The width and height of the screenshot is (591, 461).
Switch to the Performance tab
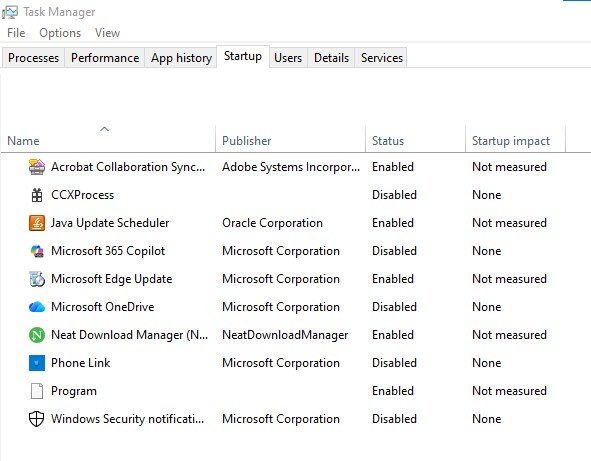pyautogui.click(x=105, y=58)
